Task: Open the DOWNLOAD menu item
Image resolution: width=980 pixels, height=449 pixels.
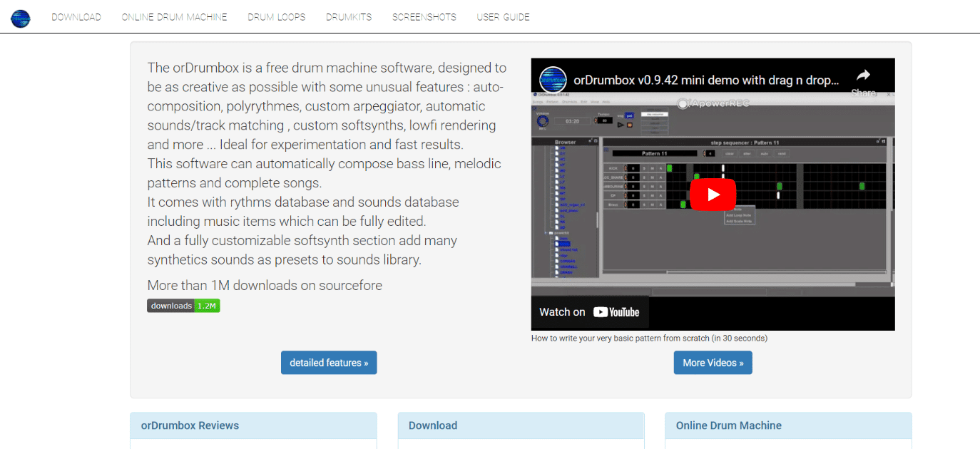Action: [76, 17]
